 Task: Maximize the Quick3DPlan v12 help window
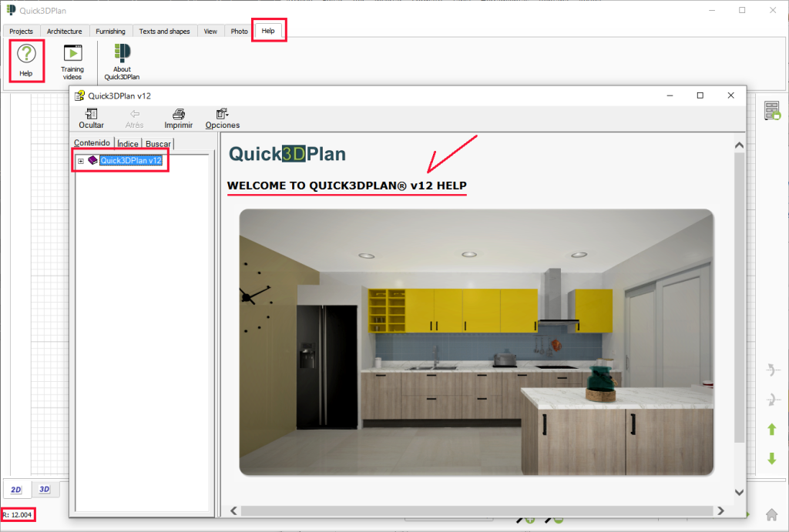pos(700,95)
